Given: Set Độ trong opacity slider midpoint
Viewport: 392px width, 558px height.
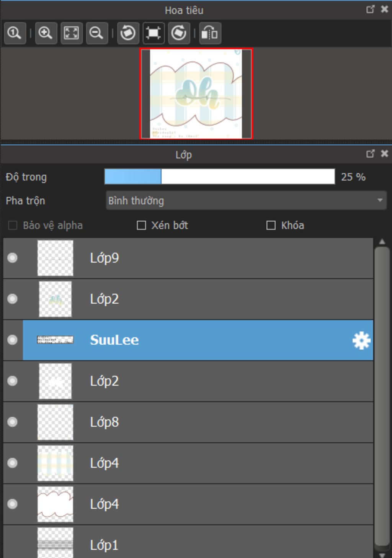Looking at the screenshot, I should 220,177.
